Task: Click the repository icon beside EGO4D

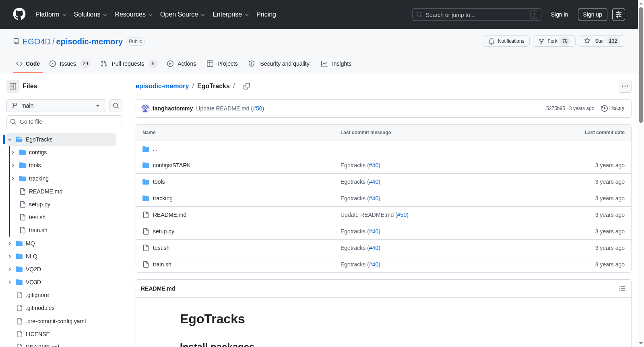Action: pyautogui.click(x=16, y=42)
